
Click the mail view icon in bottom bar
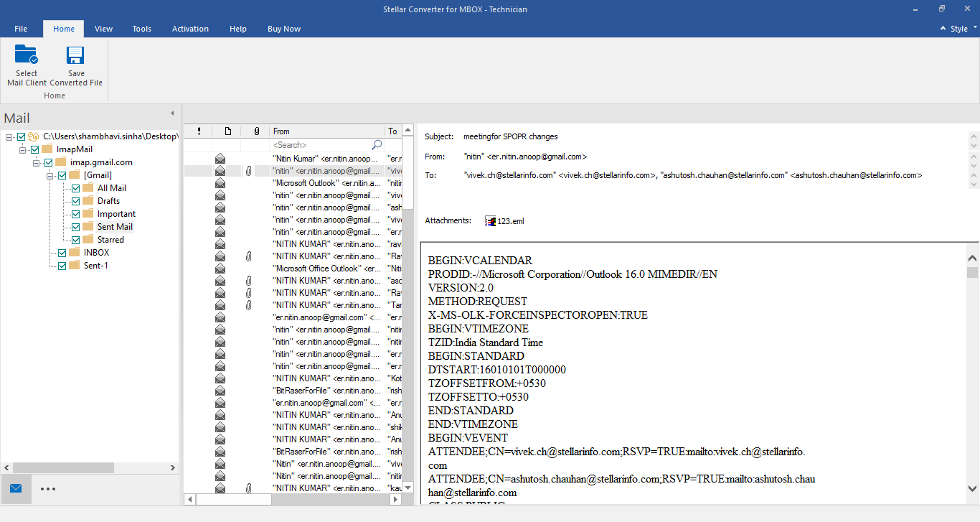click(x=16, y=488)
